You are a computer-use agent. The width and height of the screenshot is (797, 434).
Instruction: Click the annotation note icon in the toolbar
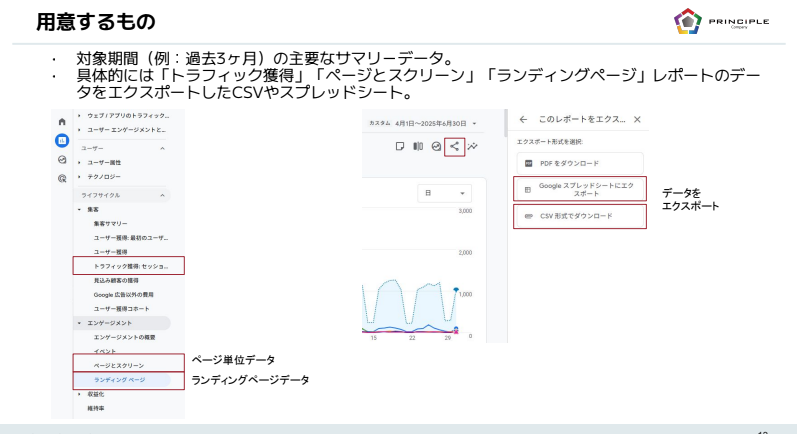point(397,146)
